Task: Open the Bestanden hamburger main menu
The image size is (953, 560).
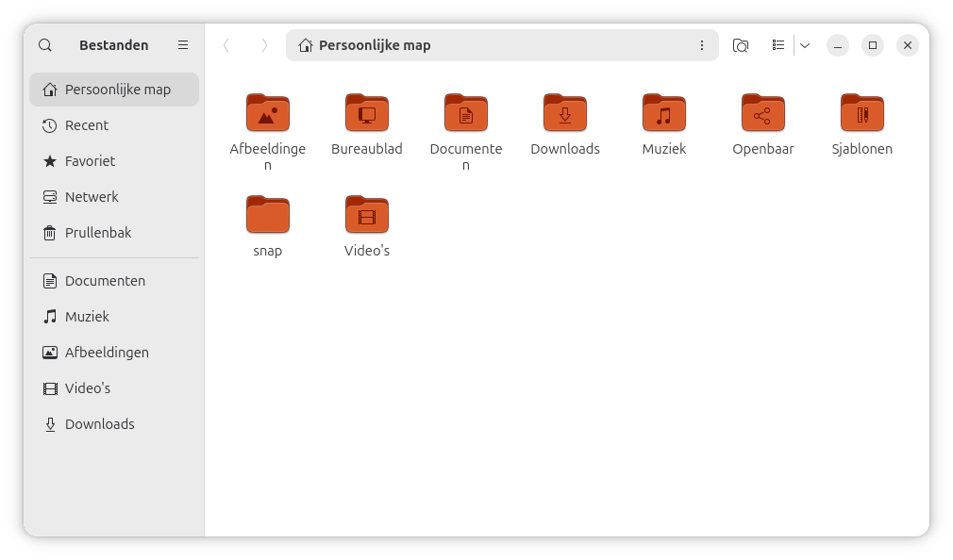Action: click(183, 45)
